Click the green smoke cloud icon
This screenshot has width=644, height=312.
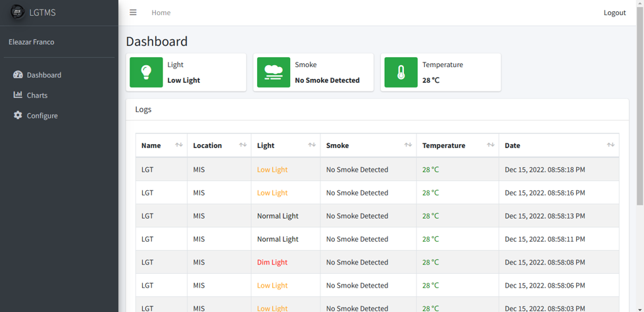(x=274, y=72)
